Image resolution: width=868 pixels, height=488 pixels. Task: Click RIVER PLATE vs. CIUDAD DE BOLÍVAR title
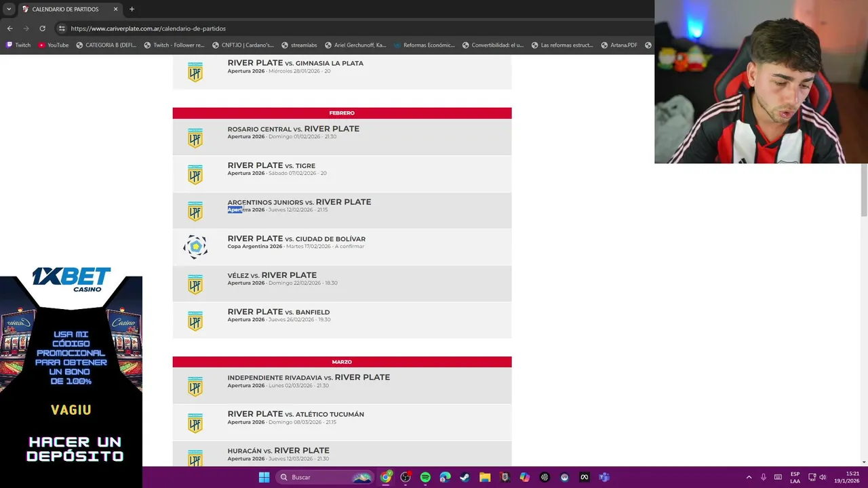pyautogui.click(x=296, y=239)
